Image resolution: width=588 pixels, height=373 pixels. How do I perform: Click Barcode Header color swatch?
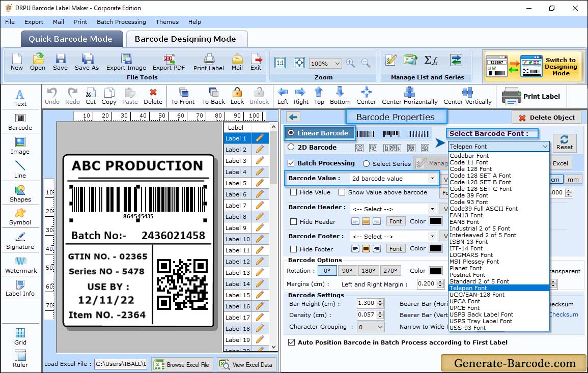pos(435,221)
